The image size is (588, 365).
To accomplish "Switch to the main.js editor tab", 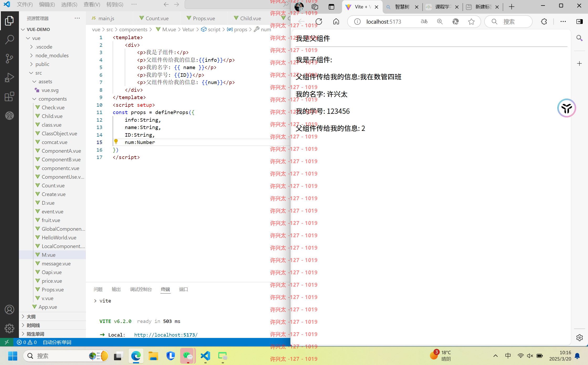I will (x=106, y=18).
